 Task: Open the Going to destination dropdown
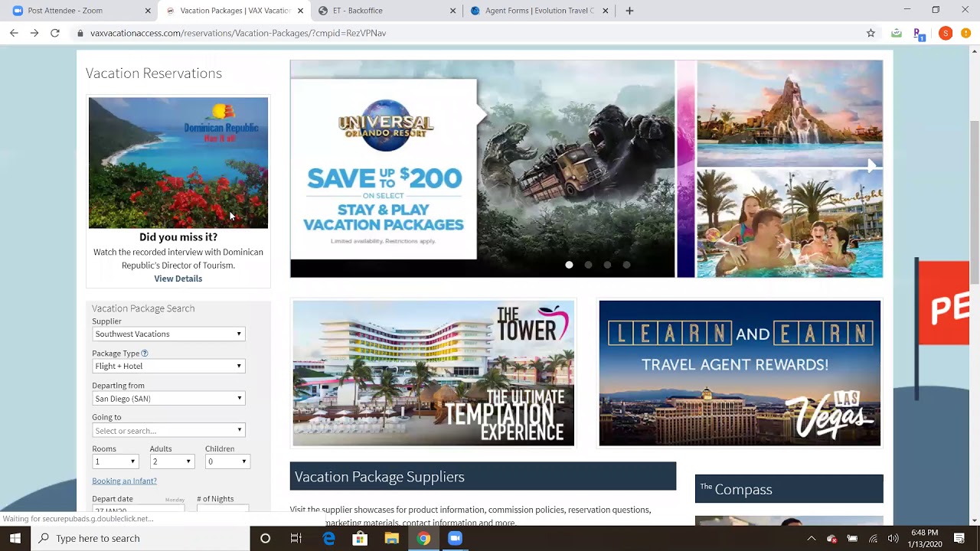(168, 430)
